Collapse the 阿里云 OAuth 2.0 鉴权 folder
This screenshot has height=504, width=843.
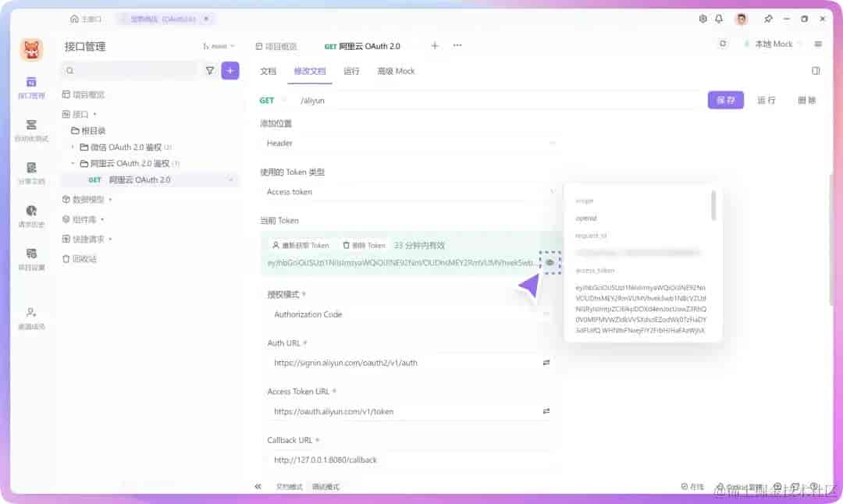73,163
